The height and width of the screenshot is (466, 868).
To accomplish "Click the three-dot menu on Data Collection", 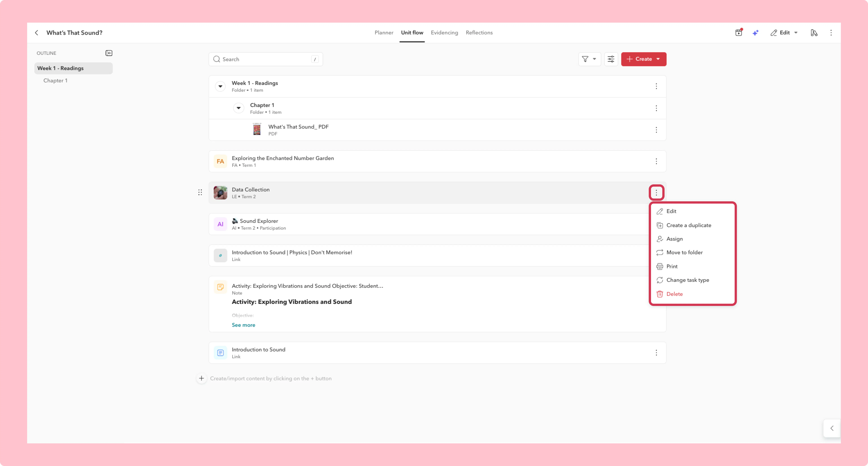I will coord(656,193).
